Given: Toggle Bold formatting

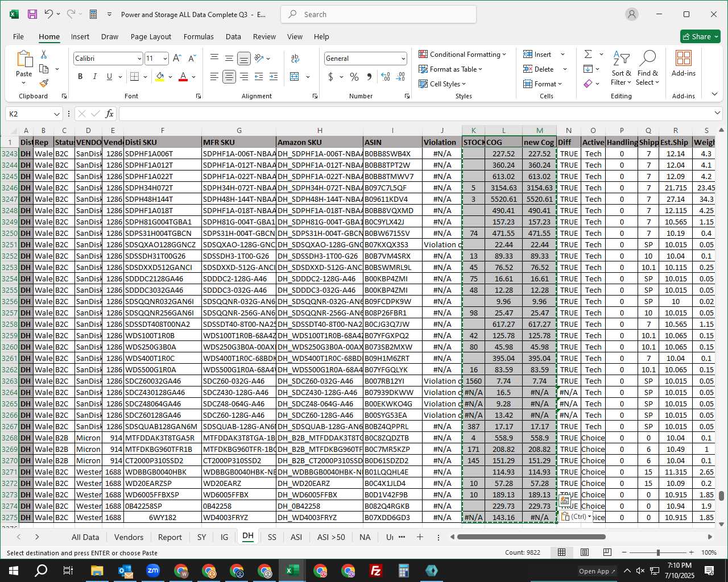Looking at the screenshot, I should coord(80,77).
